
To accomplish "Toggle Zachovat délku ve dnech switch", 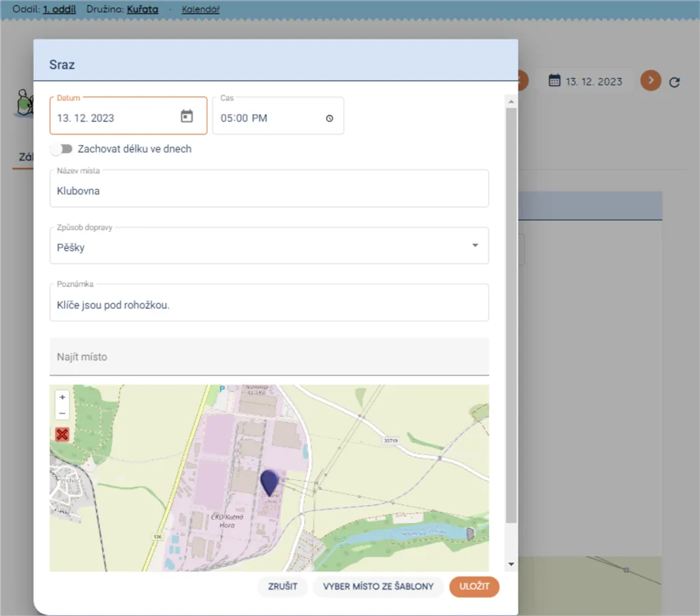I will [x=62, y=148].
